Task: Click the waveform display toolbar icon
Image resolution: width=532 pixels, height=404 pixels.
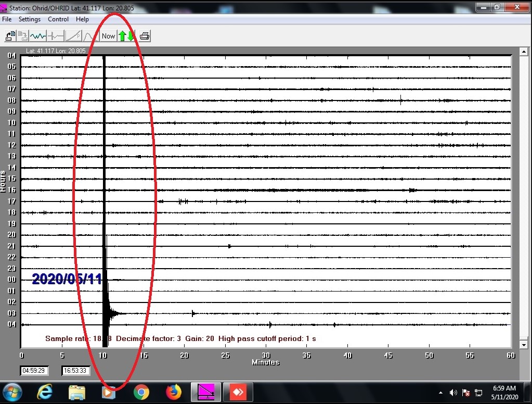Action: click(38, 36)
